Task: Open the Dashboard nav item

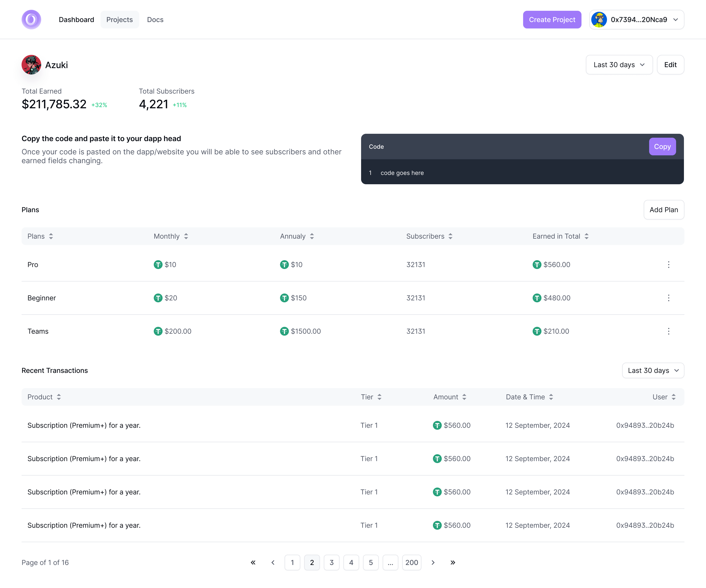Action: (x=76, y=20)
